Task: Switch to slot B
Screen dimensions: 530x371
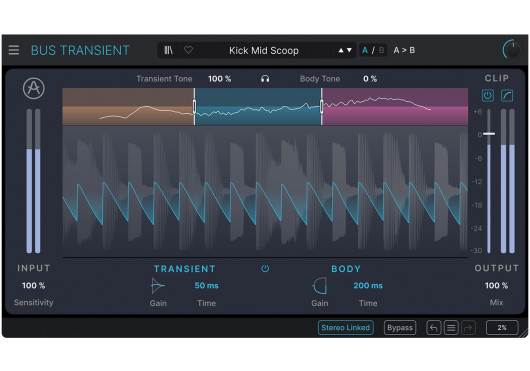Action: 382,50
